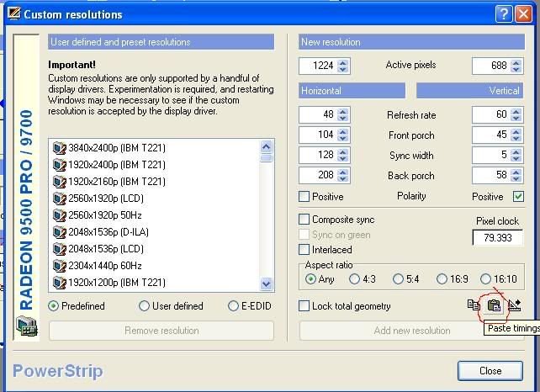This screenshot has width=540, height=392.
Task: Click the resolution list scrollbar thumb
Action: click(266, 158)
